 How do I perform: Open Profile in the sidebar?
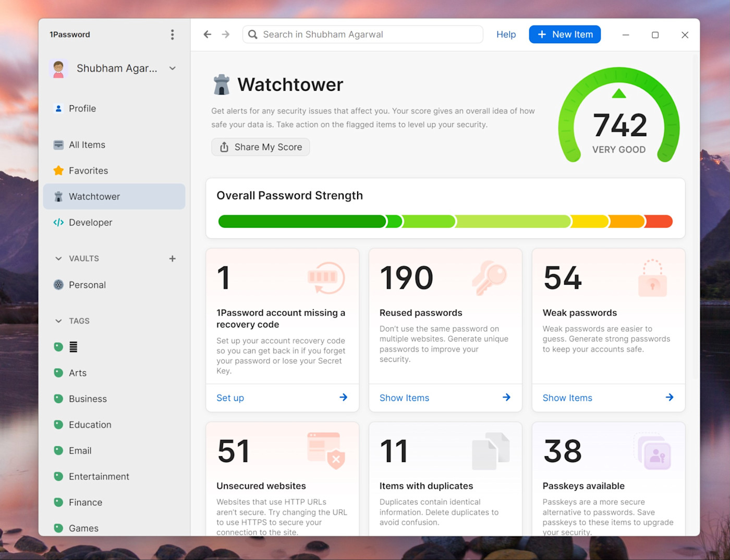coord(114,108)
